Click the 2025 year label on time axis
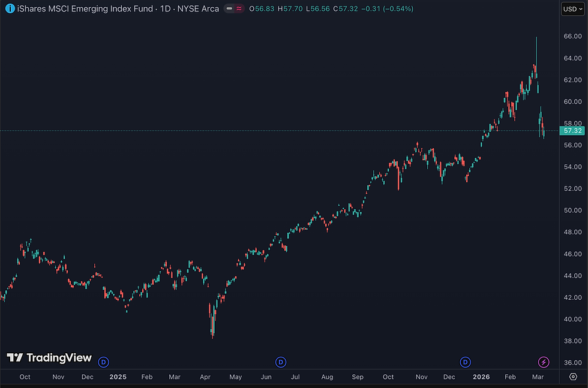 pos(118,377)
